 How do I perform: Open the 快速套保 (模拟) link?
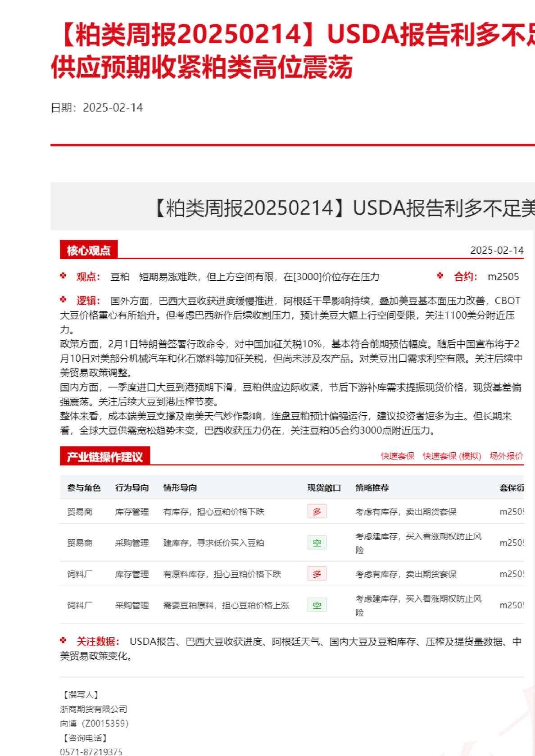pyautogui.click(x=452, y=456)
